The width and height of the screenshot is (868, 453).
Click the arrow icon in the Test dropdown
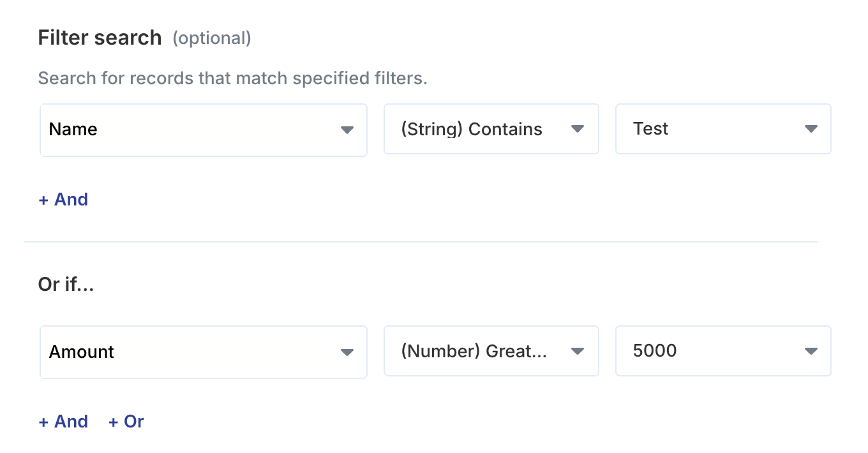[x=811, y=130]
